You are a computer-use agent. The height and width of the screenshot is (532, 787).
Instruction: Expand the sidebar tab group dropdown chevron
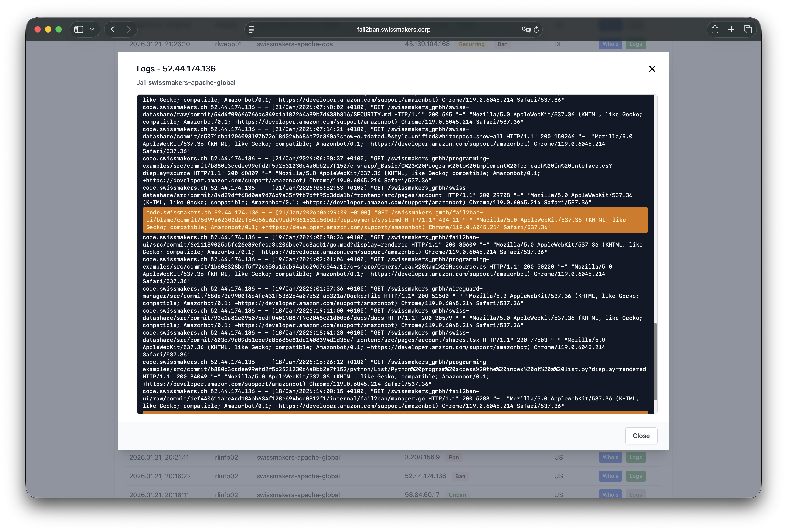92,30
